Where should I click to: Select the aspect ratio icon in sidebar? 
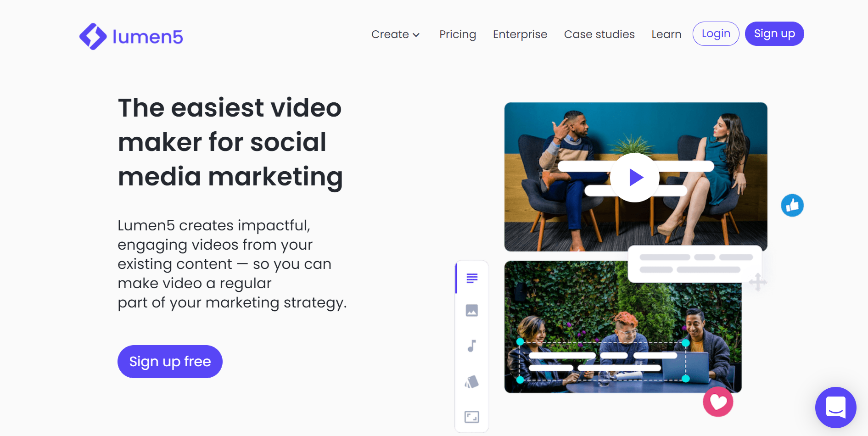click(472, 417)
